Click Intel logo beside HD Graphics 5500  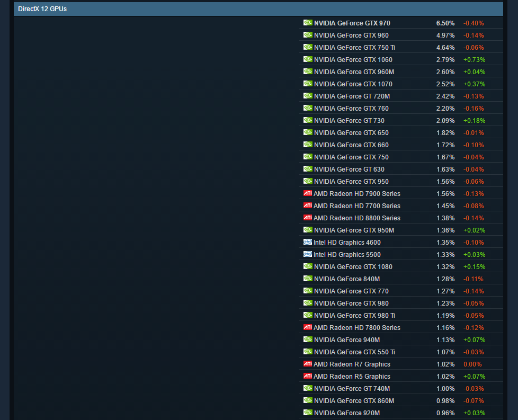tap(308, 254)
